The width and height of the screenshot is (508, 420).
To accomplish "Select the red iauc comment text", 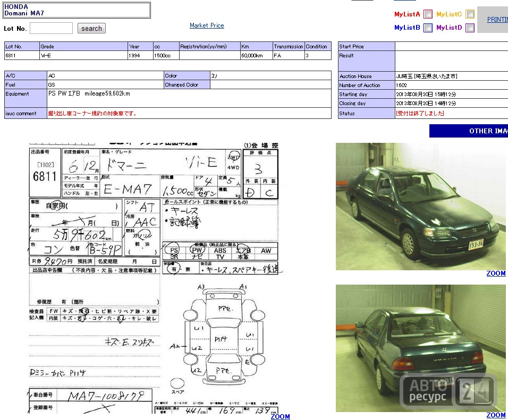I will 92,113.
